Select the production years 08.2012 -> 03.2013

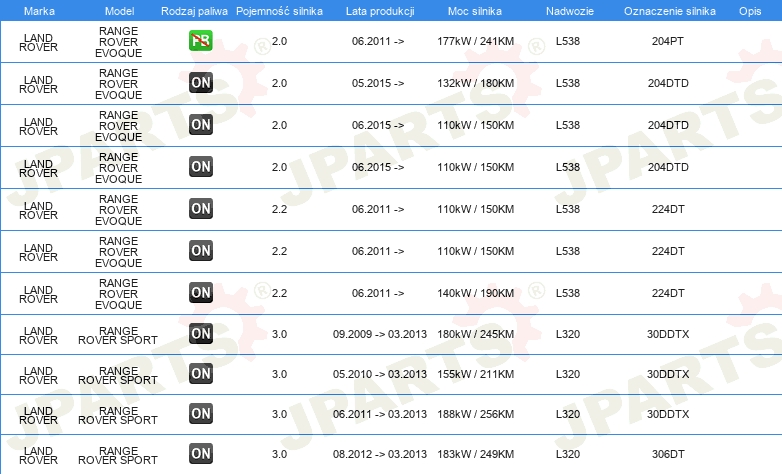[380, 454]
